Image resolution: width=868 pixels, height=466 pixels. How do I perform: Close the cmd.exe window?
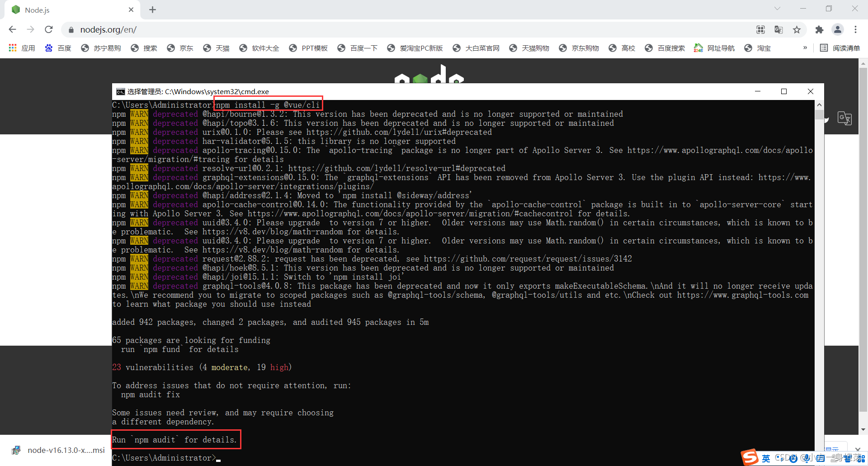(x=811, y=91)
